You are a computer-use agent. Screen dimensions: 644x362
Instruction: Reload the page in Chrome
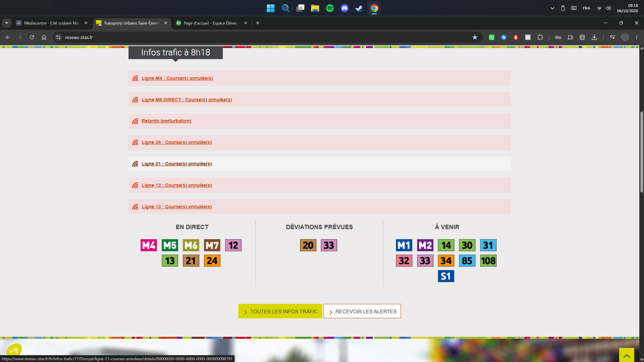coord(32,37)
